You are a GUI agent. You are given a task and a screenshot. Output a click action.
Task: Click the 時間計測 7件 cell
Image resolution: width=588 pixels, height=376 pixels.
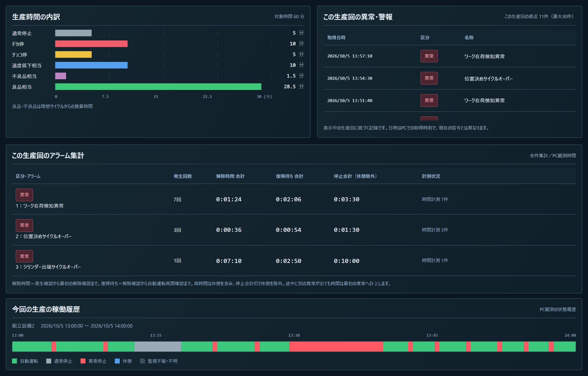pos(435,199)
